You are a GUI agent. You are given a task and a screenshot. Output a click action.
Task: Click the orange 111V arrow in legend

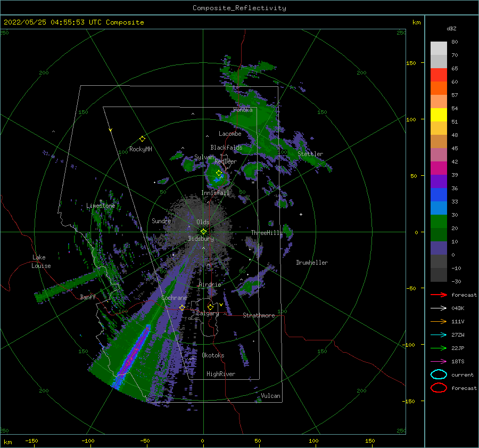click(x=439, y=321)
